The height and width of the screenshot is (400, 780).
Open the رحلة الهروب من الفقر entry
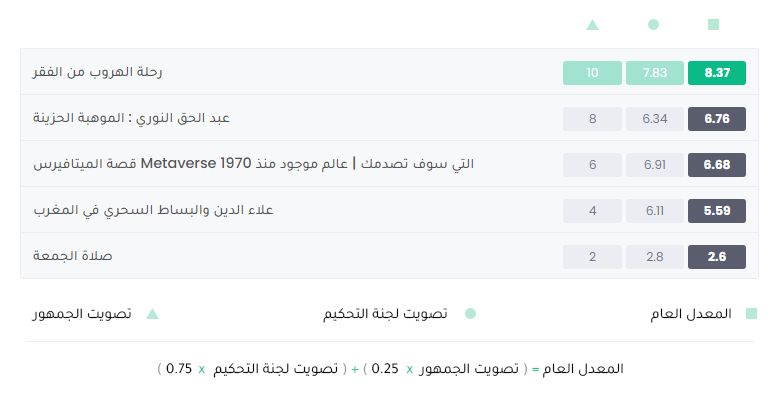pyautogui.click(x=98, y=72)
